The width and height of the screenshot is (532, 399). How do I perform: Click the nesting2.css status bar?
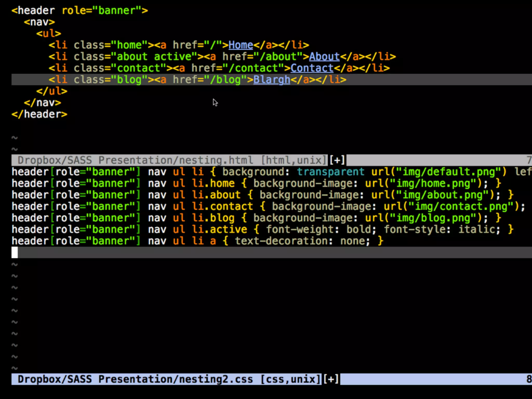tap(135, 379)
